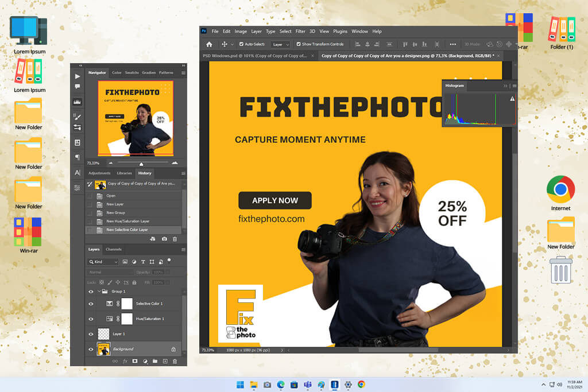Filter layers by type layer icon
This screenshot has height=392, width=588.
143,262
